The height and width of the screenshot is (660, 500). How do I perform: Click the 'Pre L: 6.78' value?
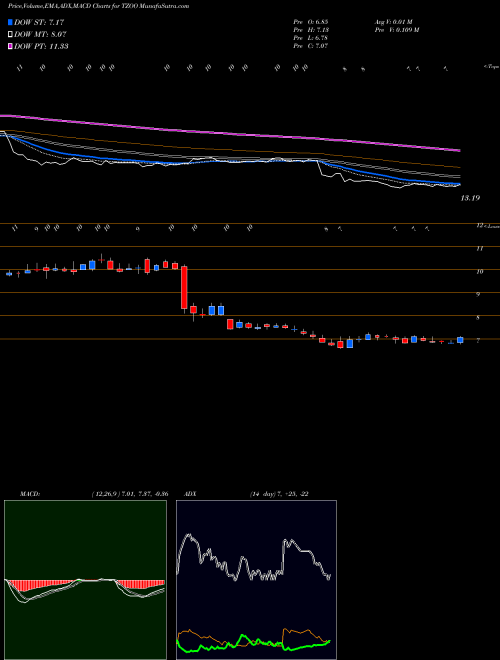coord(311,38)
